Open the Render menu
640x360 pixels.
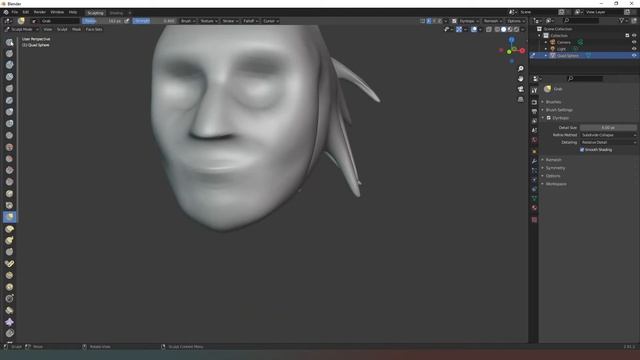click(x=40, y=12)
